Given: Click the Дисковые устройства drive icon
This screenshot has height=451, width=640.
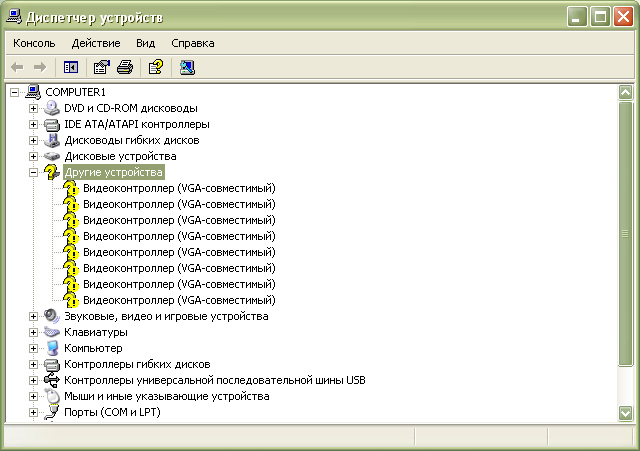Looking at the screenshot, I should [52, 156].
